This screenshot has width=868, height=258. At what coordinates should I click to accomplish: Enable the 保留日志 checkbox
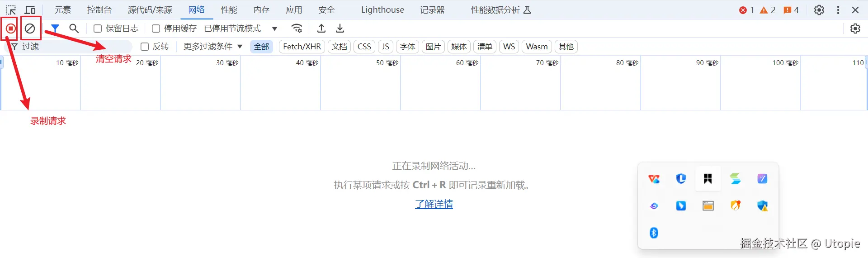pyautogui.click(x=98, y=29)
